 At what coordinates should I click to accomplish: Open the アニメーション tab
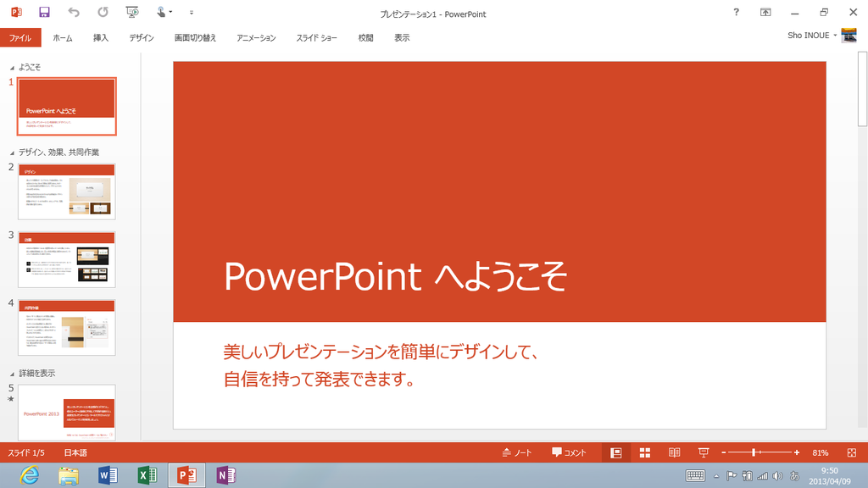(256, 37)
